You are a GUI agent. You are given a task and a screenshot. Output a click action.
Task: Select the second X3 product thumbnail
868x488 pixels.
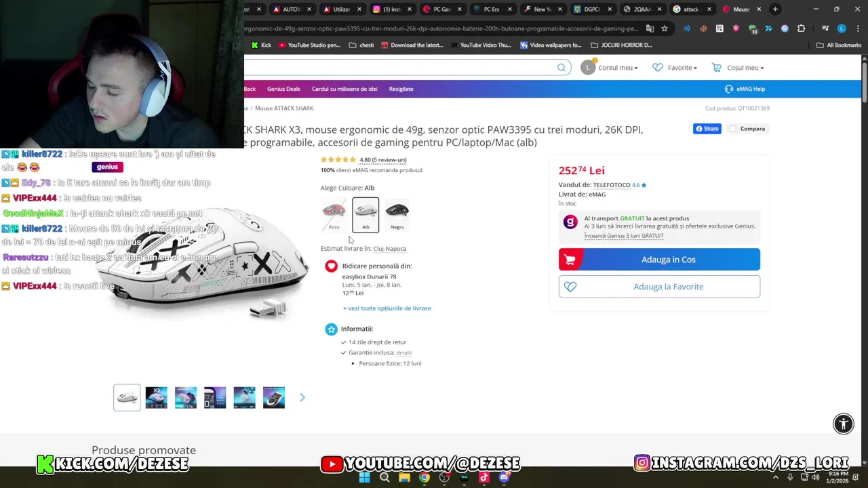156,398
